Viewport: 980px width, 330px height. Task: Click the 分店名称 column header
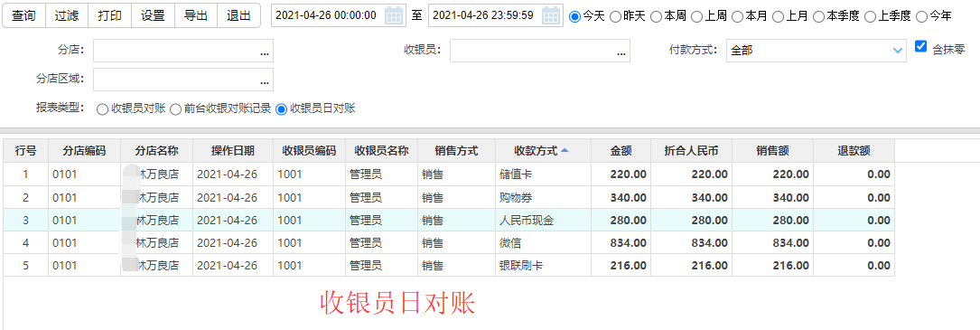point(157,151)
